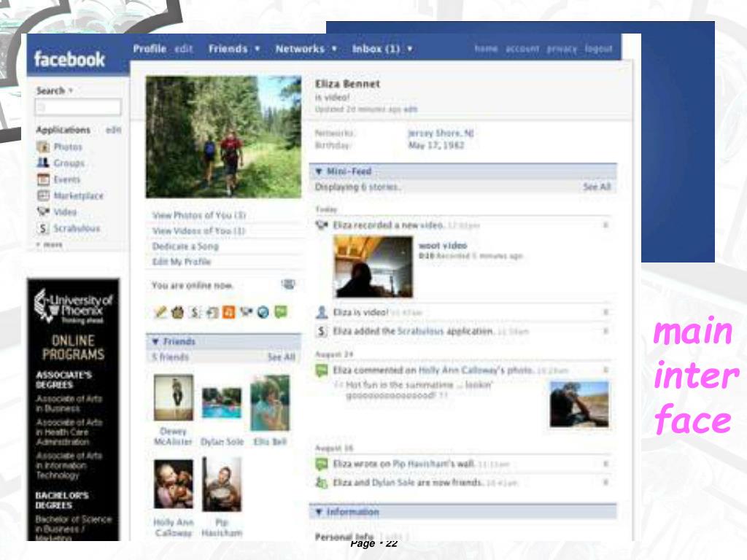The image size is (747, 560).
Task: Open friend Dewey McAlister's photo
Action: point(174,397)
